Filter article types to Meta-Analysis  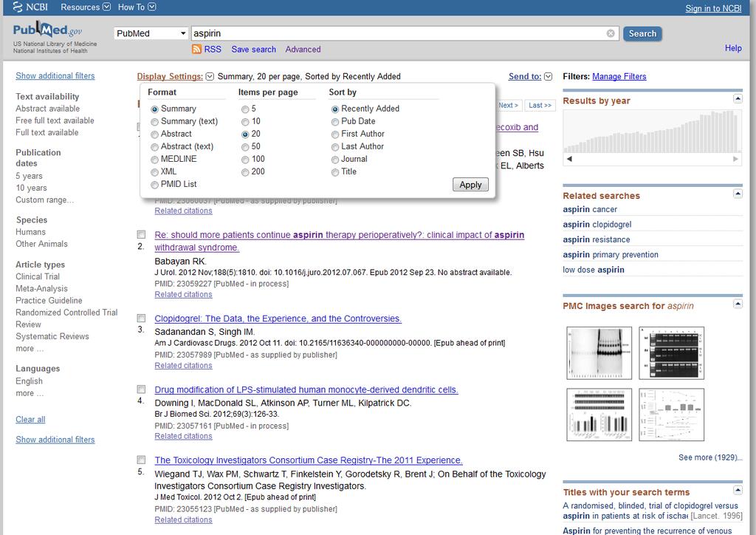click(x=41, y=288)
